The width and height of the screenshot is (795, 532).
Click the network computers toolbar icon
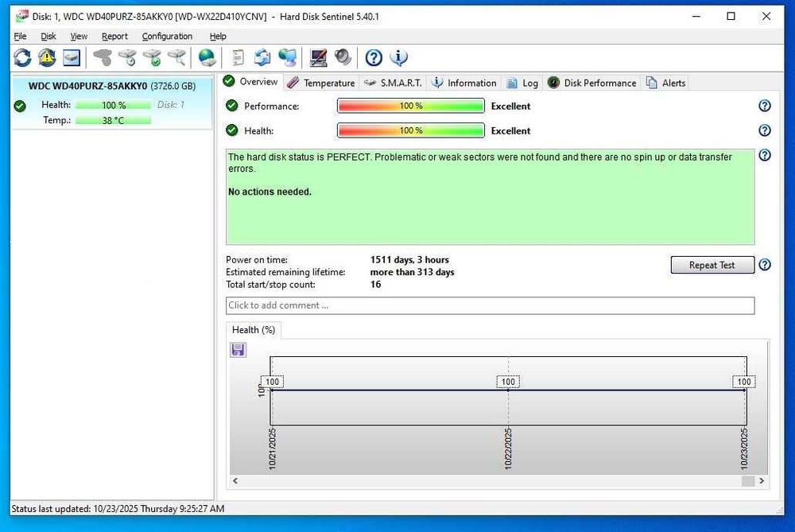(x=288, y=58)
